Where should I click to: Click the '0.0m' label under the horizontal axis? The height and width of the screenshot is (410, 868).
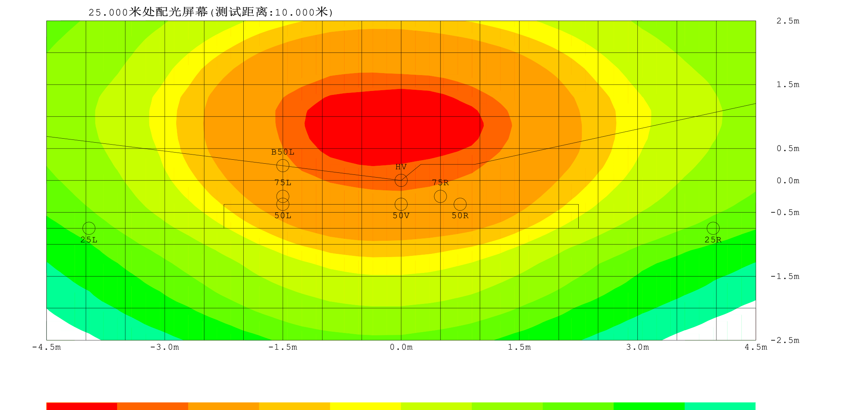tap(401, 347)
